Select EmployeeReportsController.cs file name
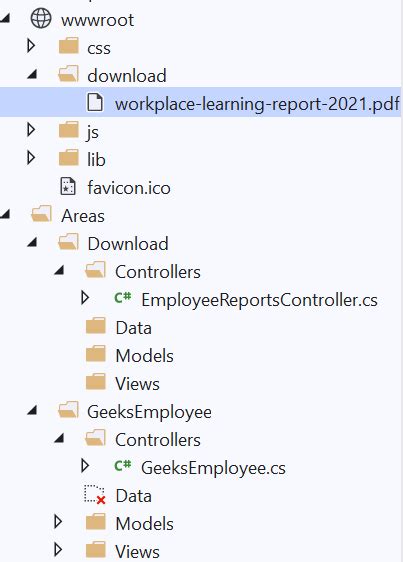The image size is (403, 562). (260, 300)
